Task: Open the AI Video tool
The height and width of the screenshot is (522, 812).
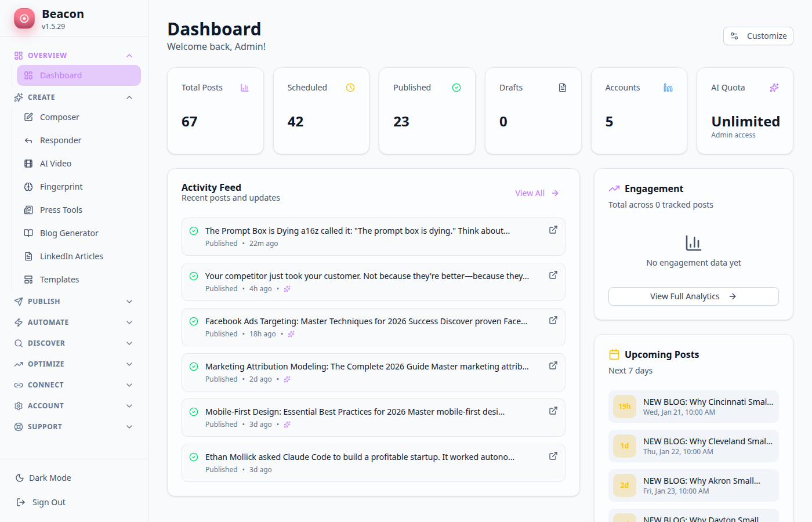Action: point(27,163)
